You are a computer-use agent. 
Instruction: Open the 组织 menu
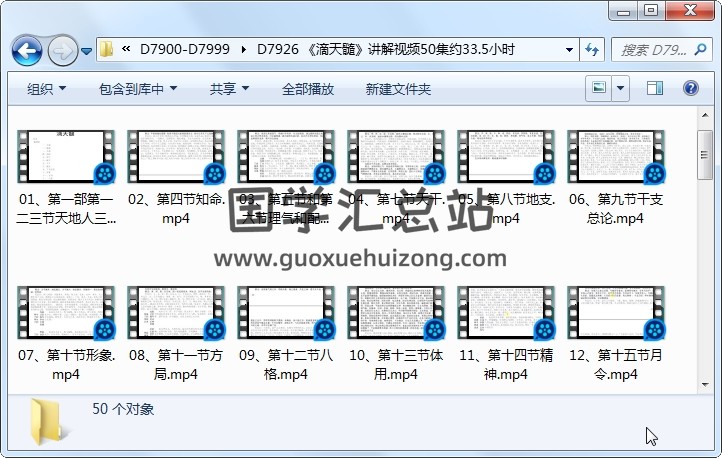click(x=47, y=88)
